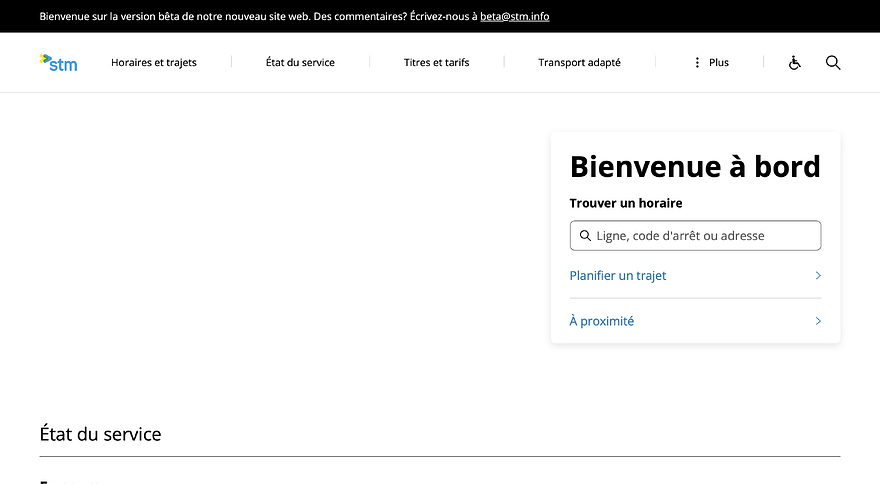Click the beta welcome banner text
880x484 pixels.
pyautogui.click(x=259, y=16)
